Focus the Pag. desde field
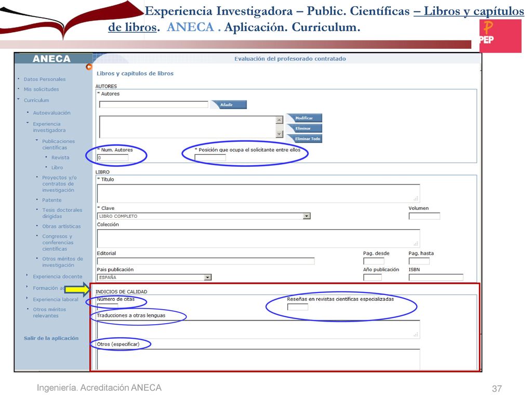 point(374,261)
